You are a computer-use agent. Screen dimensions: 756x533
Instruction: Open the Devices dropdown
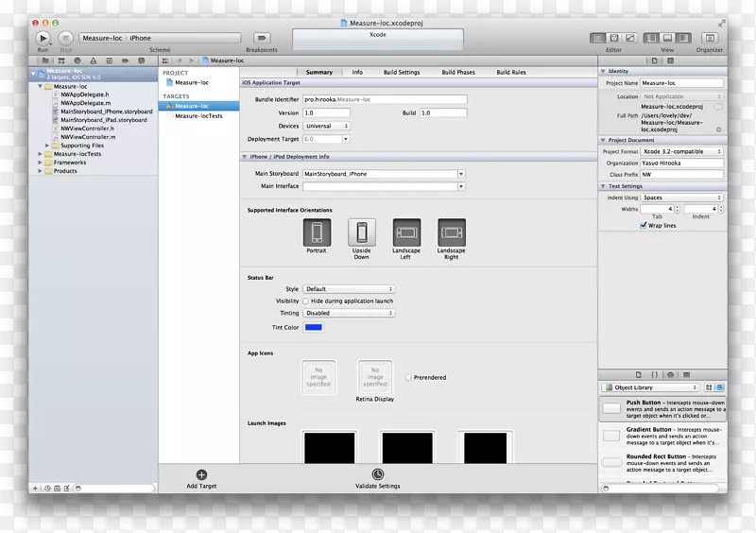[326, 126]
